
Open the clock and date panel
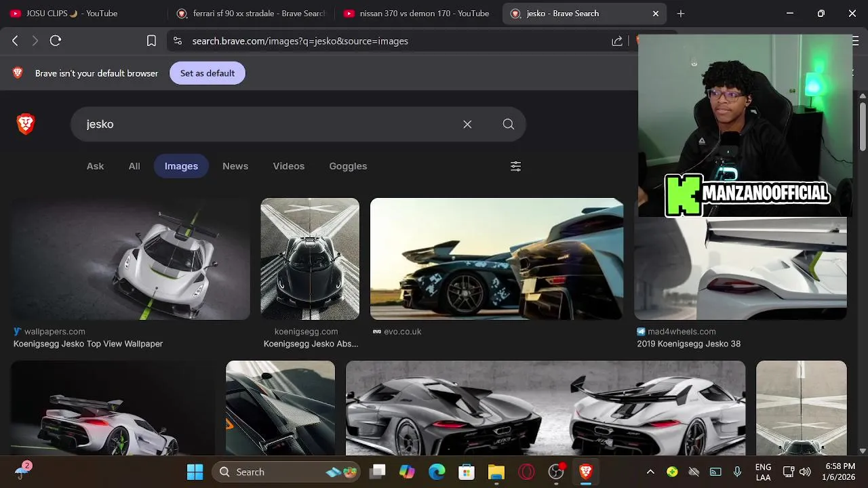pyautogui.click(x=841, y=472)
